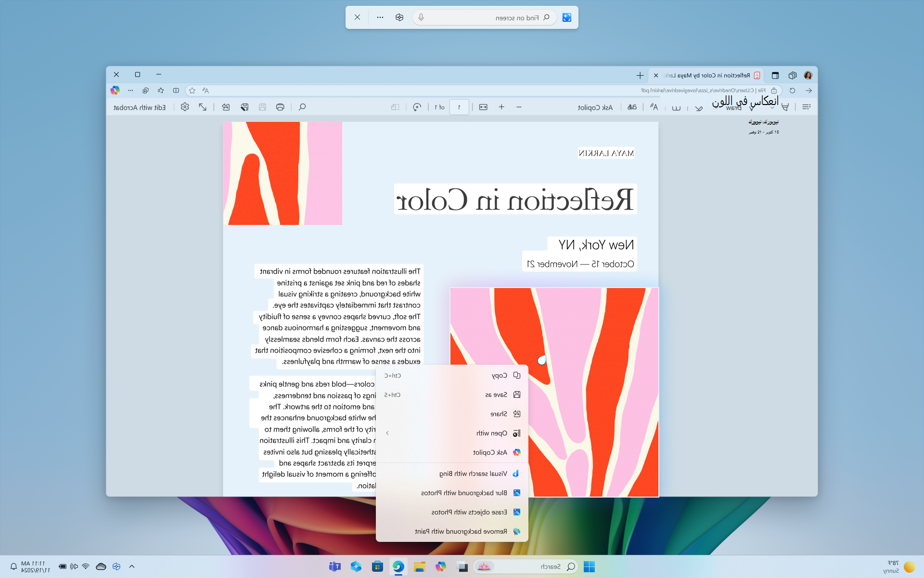Open Edge favorites list
Screen dimensions: 924x578
tap(161, 91)
